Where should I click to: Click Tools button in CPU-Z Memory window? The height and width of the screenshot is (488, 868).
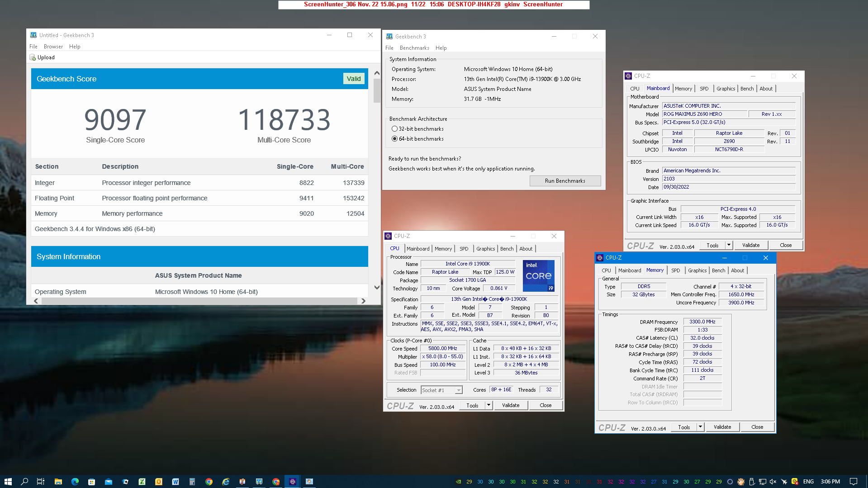click(x=684, y=427)
